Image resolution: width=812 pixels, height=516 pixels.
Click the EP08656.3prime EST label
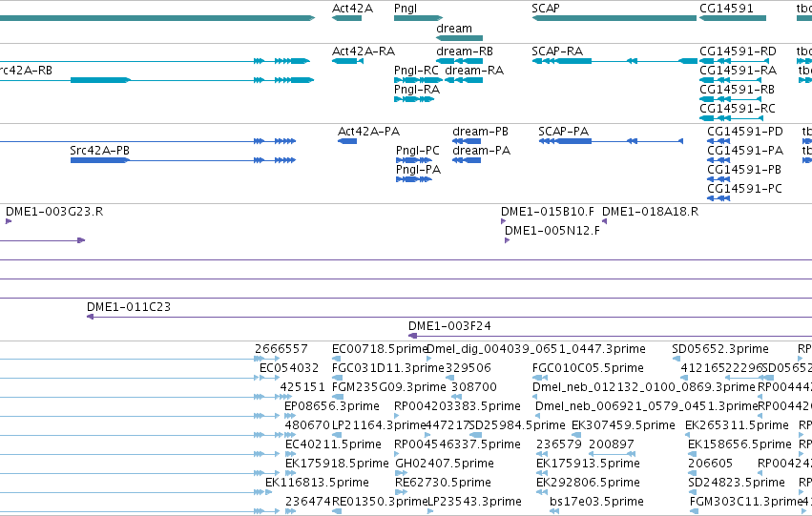coord(332,406)
